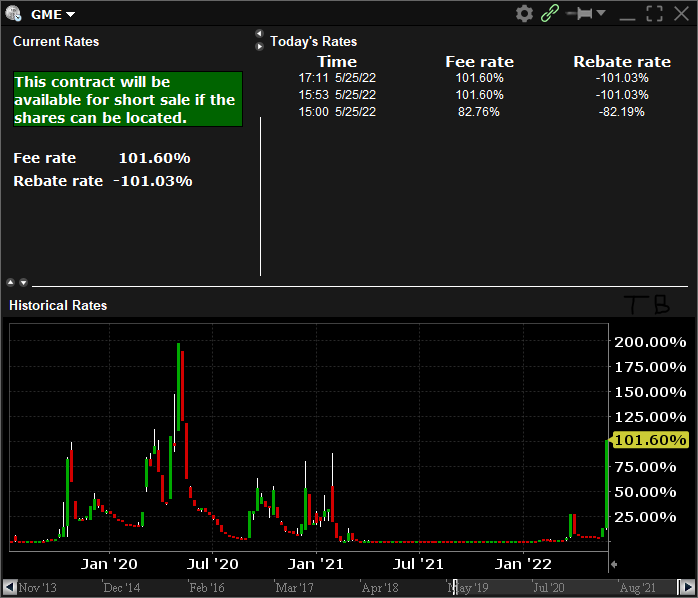Click the chart timeline scroll left arrow
This screenshot has height=598, width=698.
click(x=10, y=586)
